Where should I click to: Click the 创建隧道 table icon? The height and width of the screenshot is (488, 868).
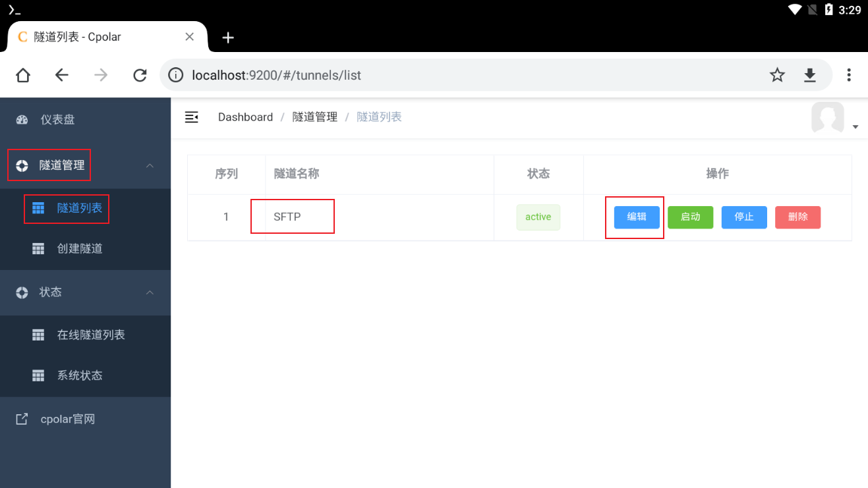tap(38, 249)
